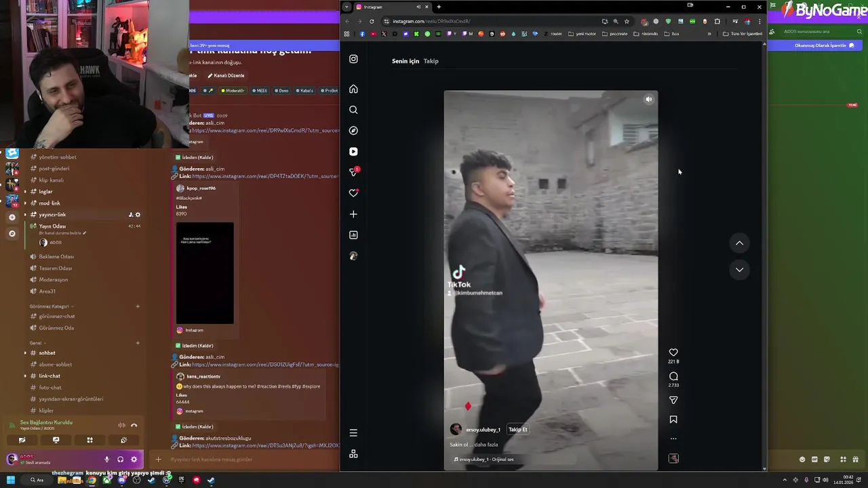Open a new browser tab
This screenshot has height=488, width=868.
(x=439, y=7)
